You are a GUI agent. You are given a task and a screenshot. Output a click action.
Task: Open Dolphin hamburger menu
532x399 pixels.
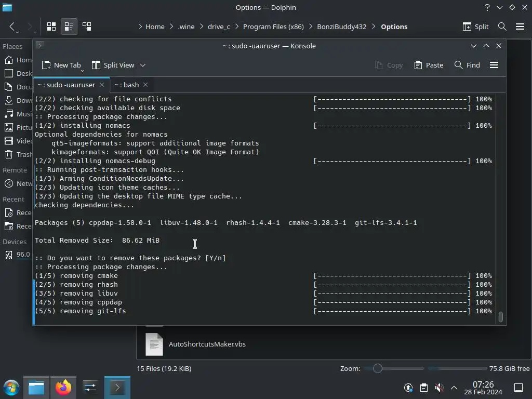pyautogui.click(x=520, y=26)
